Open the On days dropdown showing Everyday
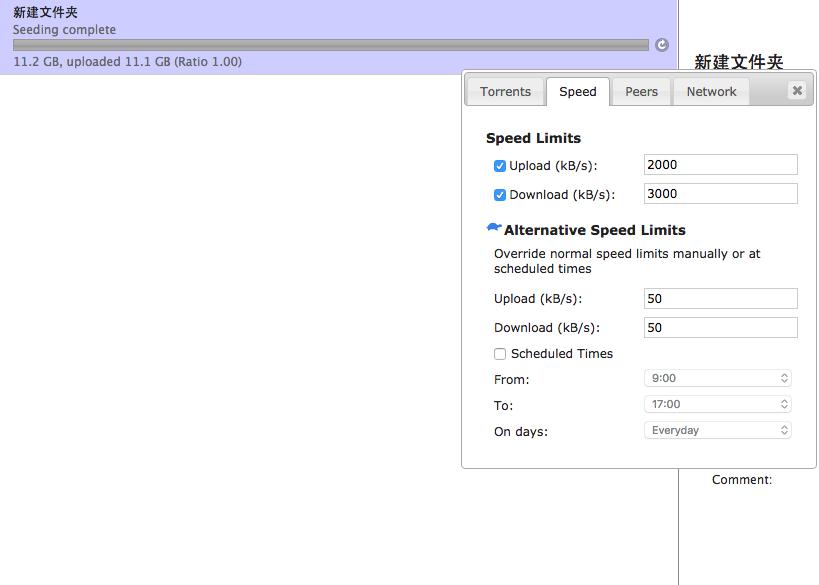Viewport: 819px width, 585px height. 717,431
